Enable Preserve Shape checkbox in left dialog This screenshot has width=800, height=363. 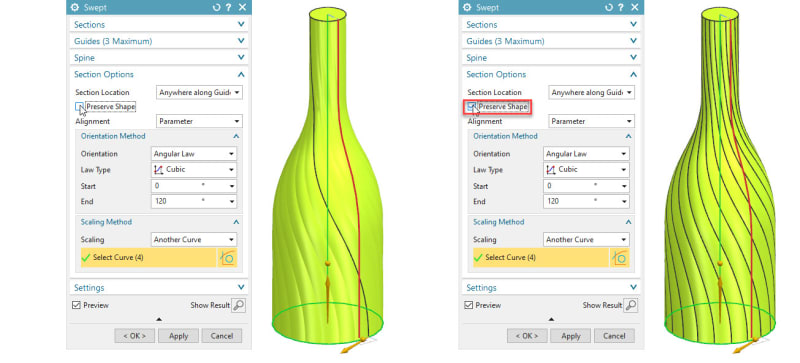(79, 107)
